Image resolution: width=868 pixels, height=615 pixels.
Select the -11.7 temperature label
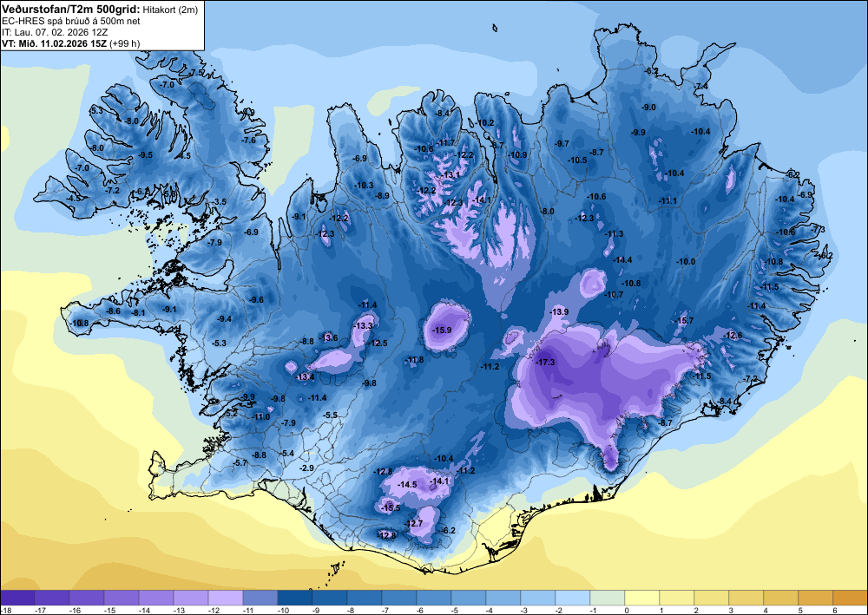(x=445, y=143)
